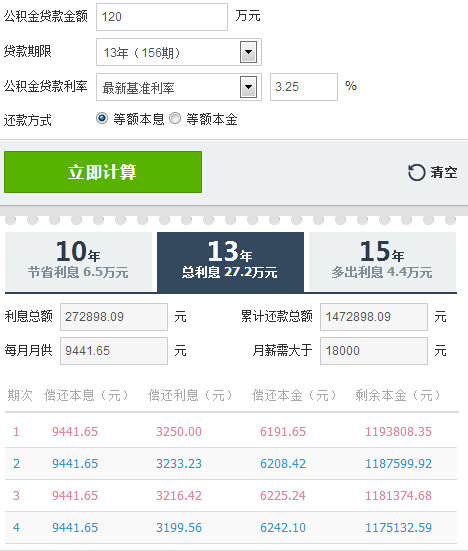Screen dimensions: 468x551
Task: Click the period 1 row of the table
Action: (231, 432)
